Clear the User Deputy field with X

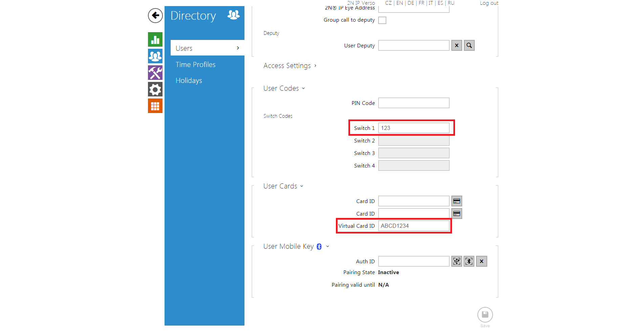point(456,45)
